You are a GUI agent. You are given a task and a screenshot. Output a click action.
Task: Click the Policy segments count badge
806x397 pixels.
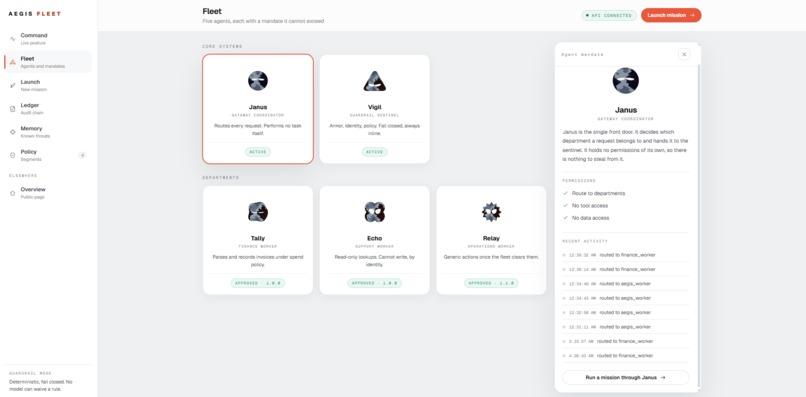click(82, 155)
